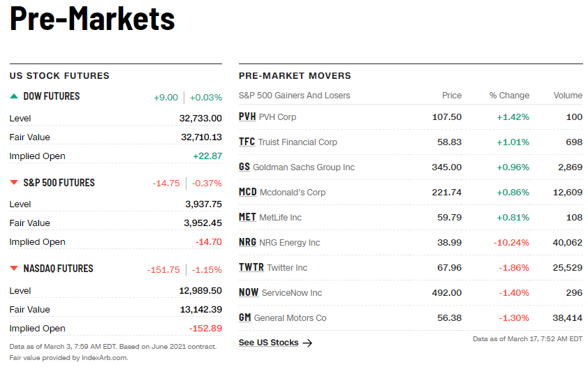Open the GM General Motors ticker
The height and width of the screenshot is (367, 588).
click(x=244, y=317)
